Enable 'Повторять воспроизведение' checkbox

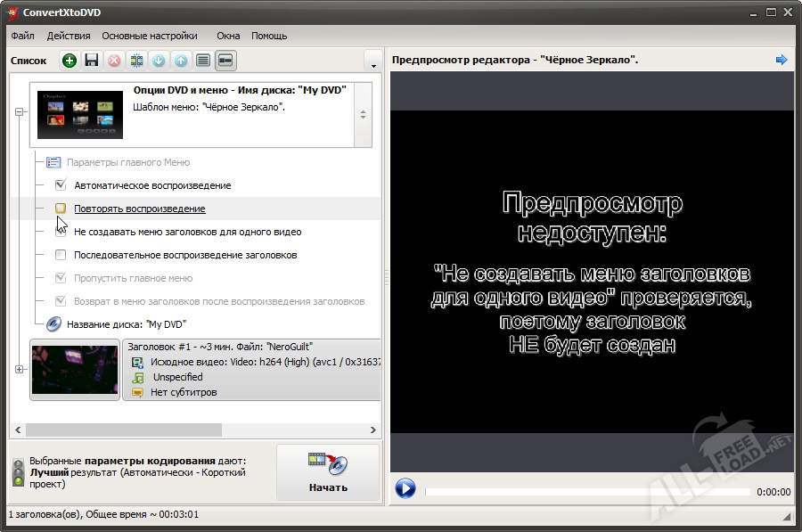pyautogui.click(x=61, y=209)
